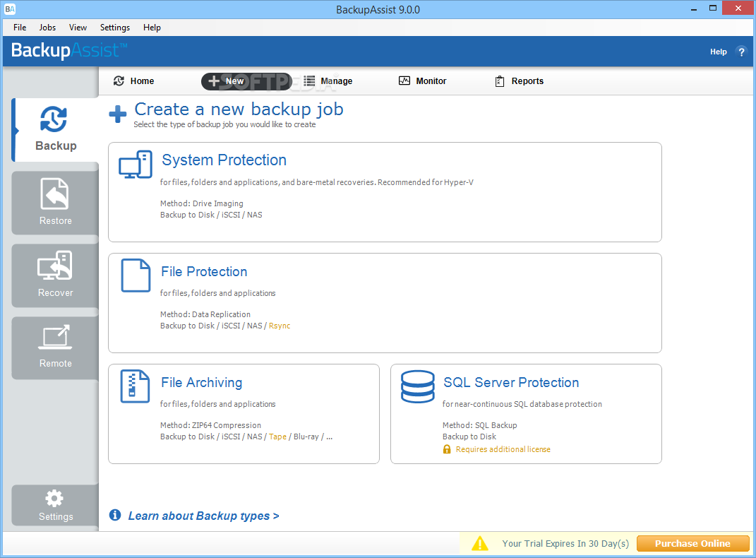Click the padlock license icon

coord(447,449)
